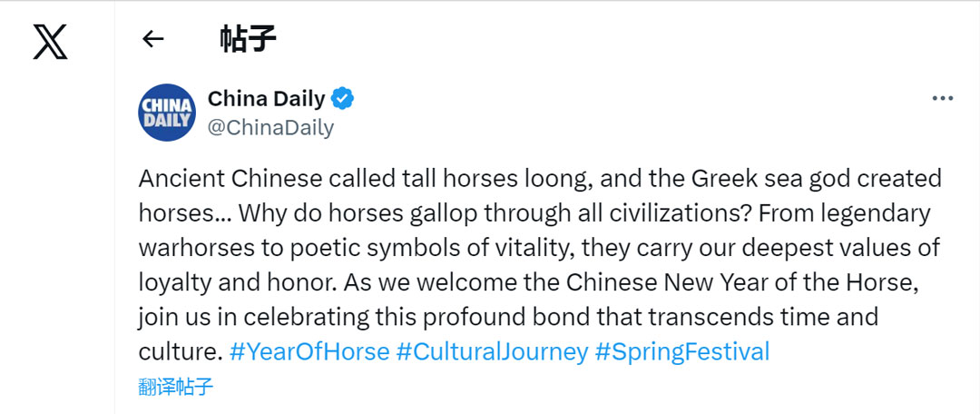The width and height of the screenshot is (980, 414).
Task: Go back using the left arrow
Action: pos(153,38)
